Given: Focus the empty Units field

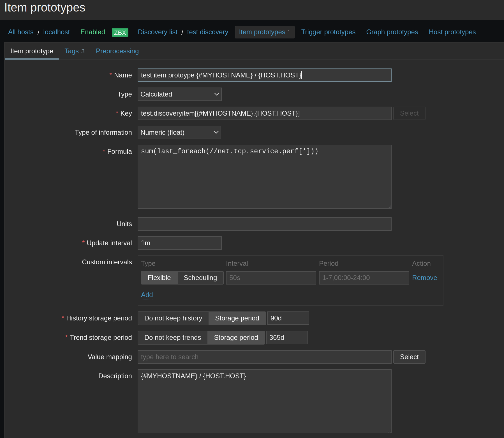Looking at the screenshot, I should tap(265, 224).
